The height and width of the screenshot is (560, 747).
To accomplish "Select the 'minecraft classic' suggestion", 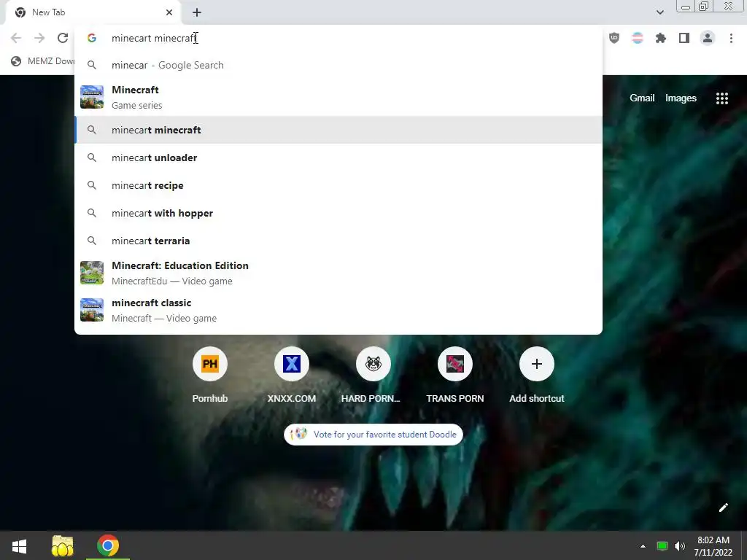I will click(338, 310).
